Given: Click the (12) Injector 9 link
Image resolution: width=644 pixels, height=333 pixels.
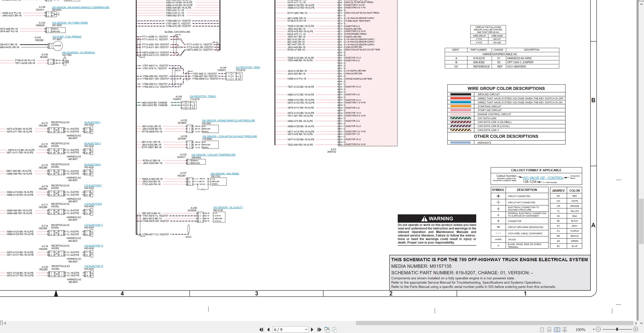Looking at the screenshot, I should pos(93,204).
